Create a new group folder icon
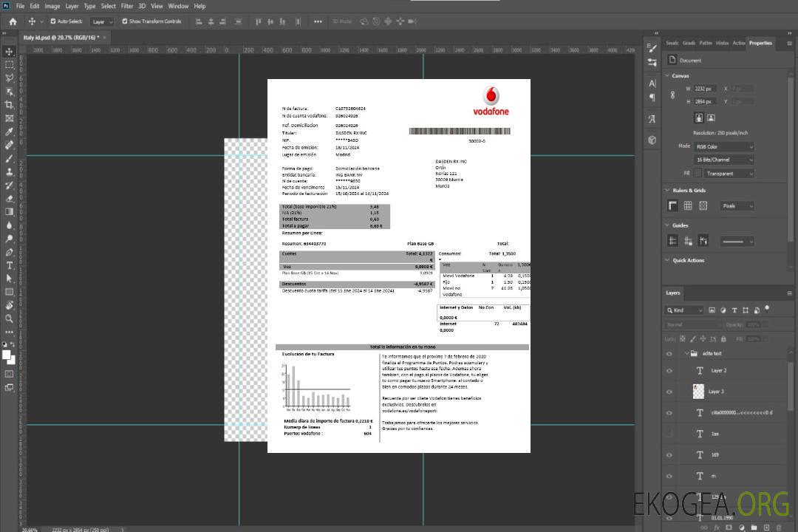The width and height of the screenshot is (798, 532). [754, 528]
